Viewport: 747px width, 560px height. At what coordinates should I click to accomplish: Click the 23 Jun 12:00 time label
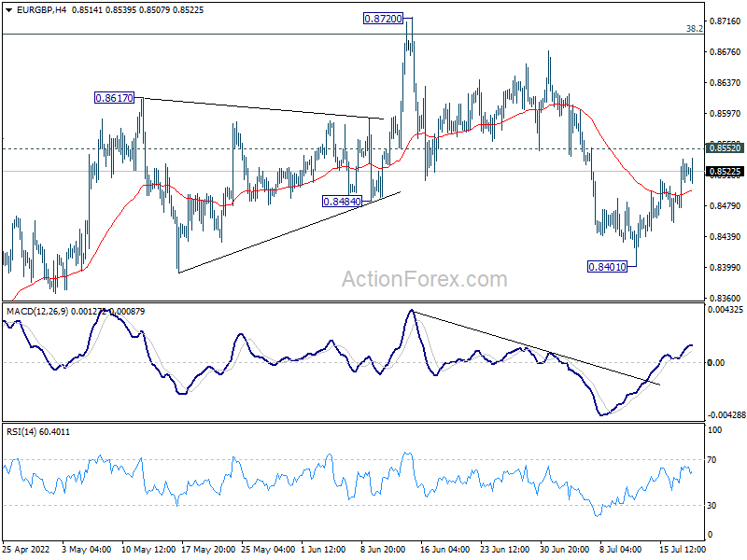tap(504, 549)
